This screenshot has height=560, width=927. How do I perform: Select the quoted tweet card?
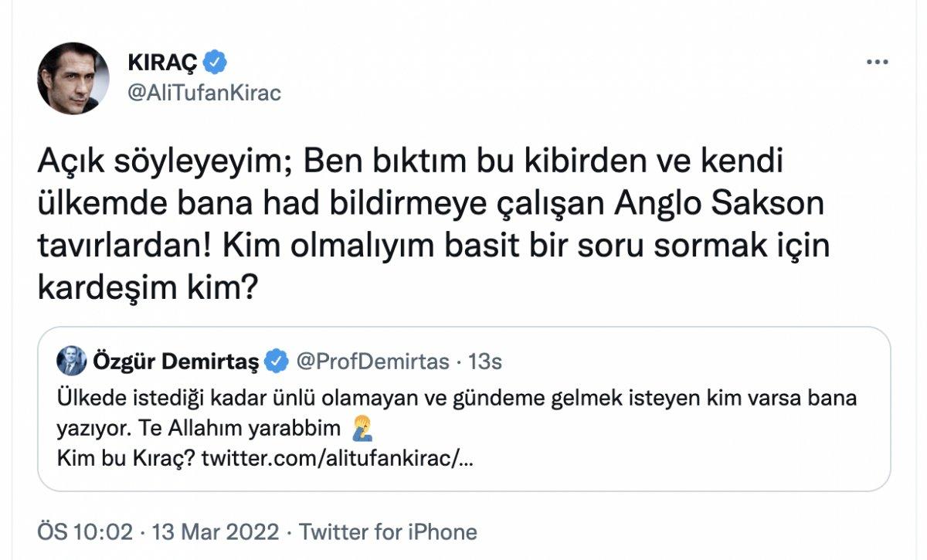pyautogui.click(x=463, y=409)
